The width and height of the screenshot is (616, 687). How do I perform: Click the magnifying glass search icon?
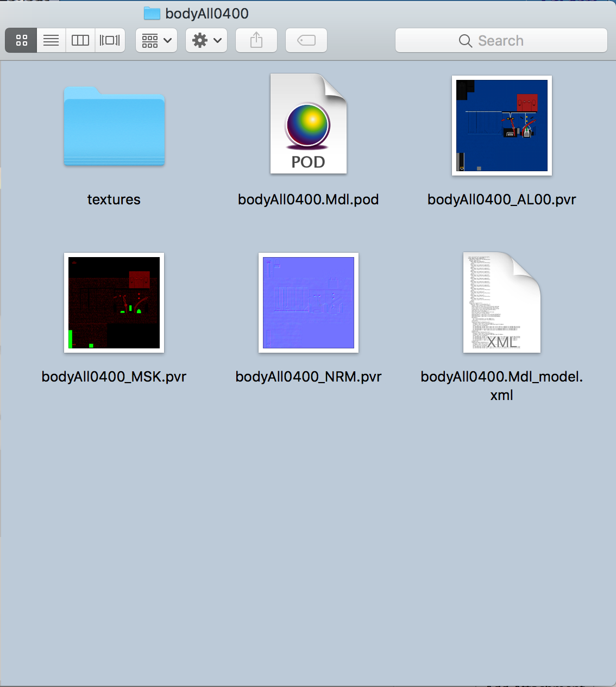(466, 41)
